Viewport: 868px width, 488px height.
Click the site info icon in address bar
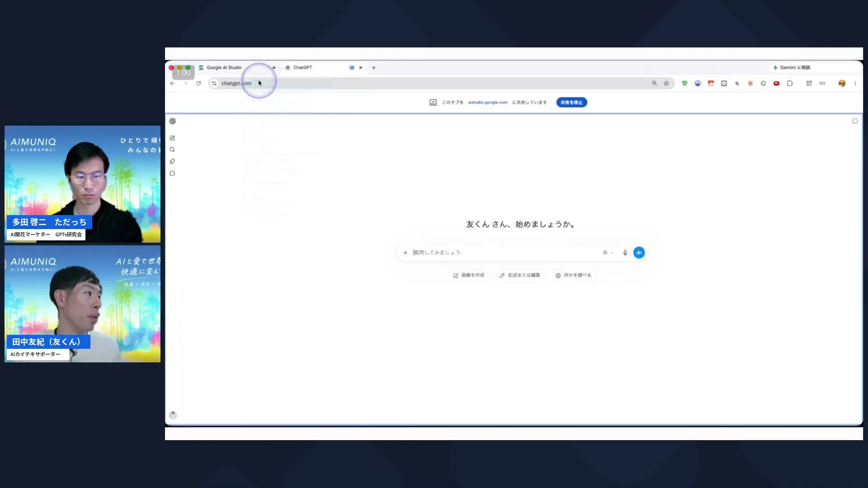tap(214, 83)
